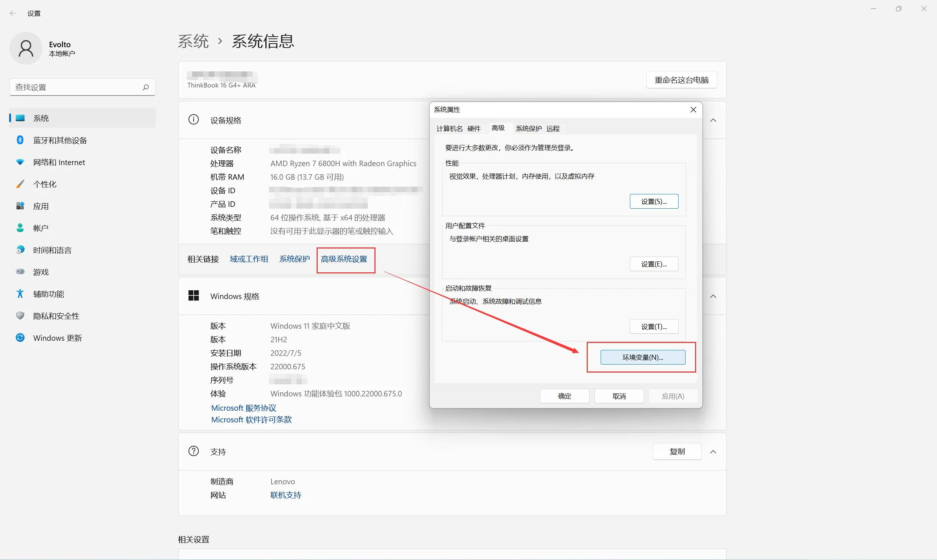Image resolution: width=937 pixels, height=560 pixels.
Task: Open Bluetooth and other devices icon
Action: (x=20, y=140)
